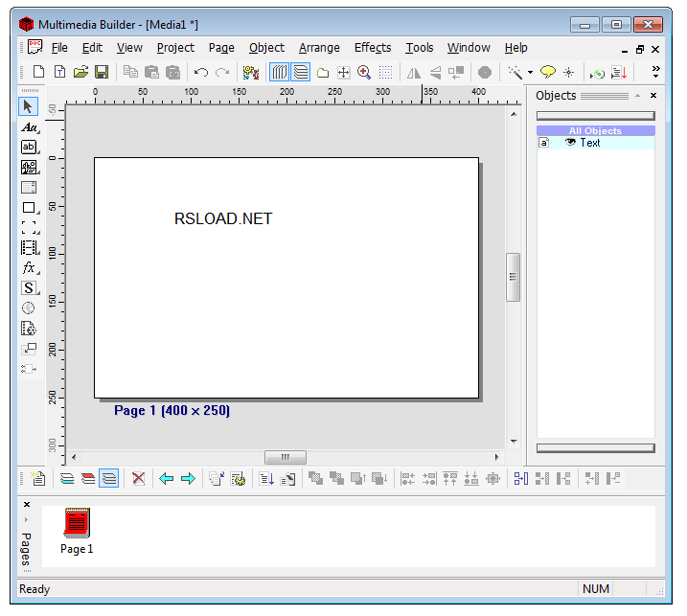Click the application document icon left of File

[x=35, y=47]
